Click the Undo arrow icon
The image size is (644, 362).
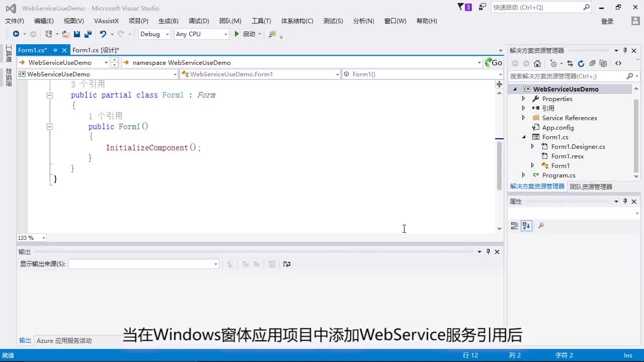(x=103, y=34)
